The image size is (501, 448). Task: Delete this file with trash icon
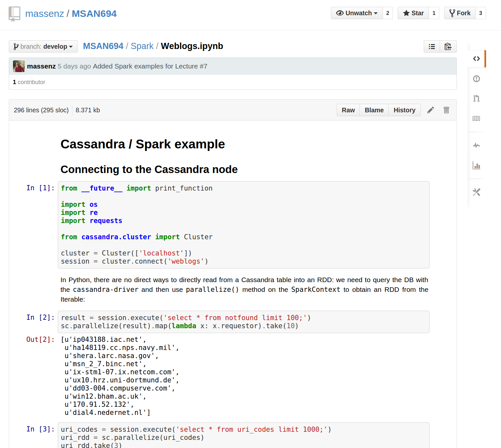(x=446, y=110)
